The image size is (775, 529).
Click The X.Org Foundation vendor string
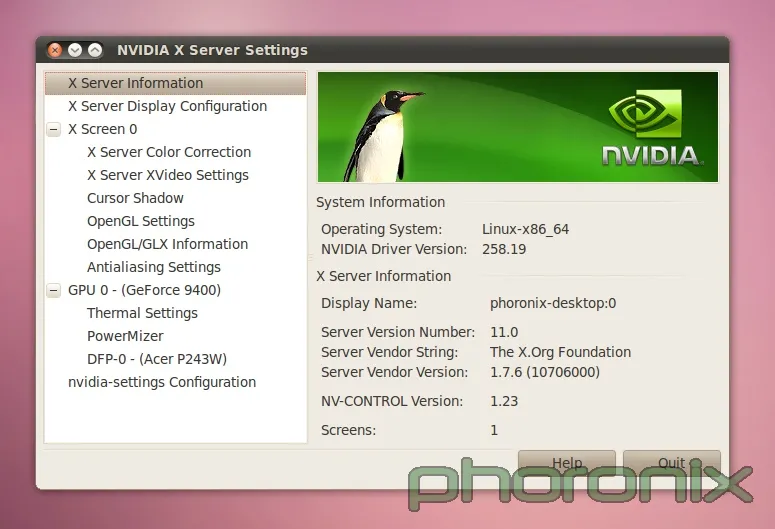click(560, 352)
